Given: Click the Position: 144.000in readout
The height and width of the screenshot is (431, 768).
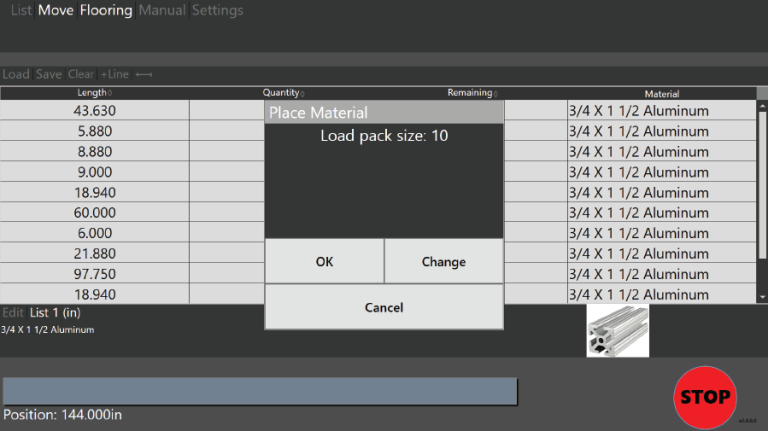Looking at the screenshot, I should pos(62,415).
